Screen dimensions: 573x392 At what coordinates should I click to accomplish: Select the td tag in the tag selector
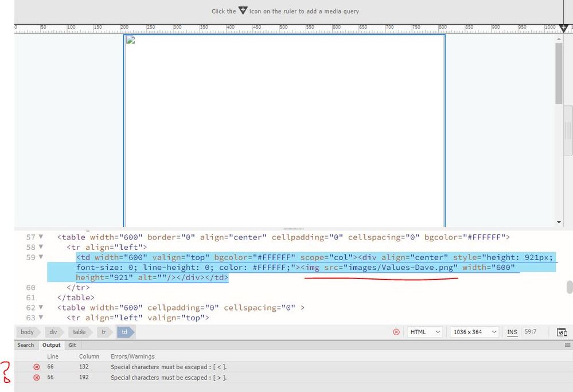coord(124,332)
